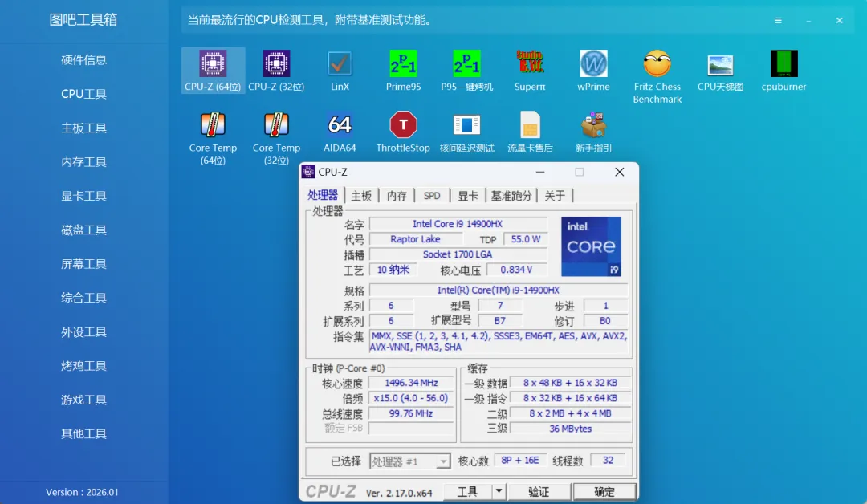Select 烤鸡工具 in the sidebar

pos(83,366)
